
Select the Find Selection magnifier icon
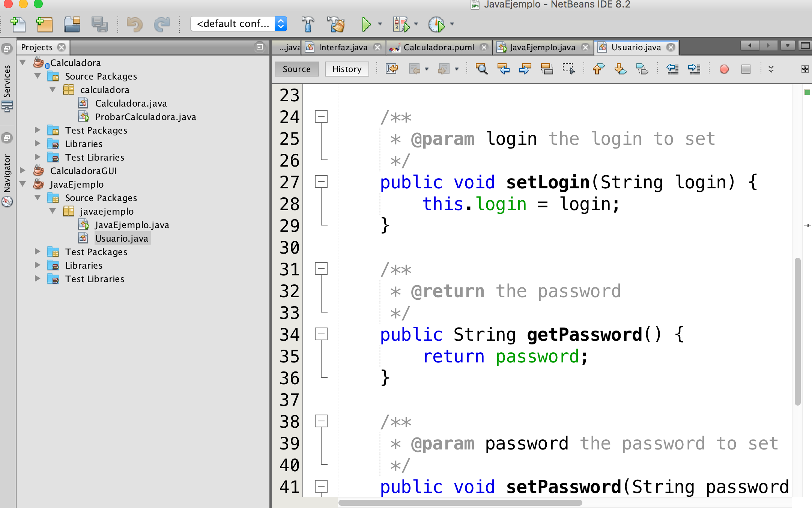(482, 69)
